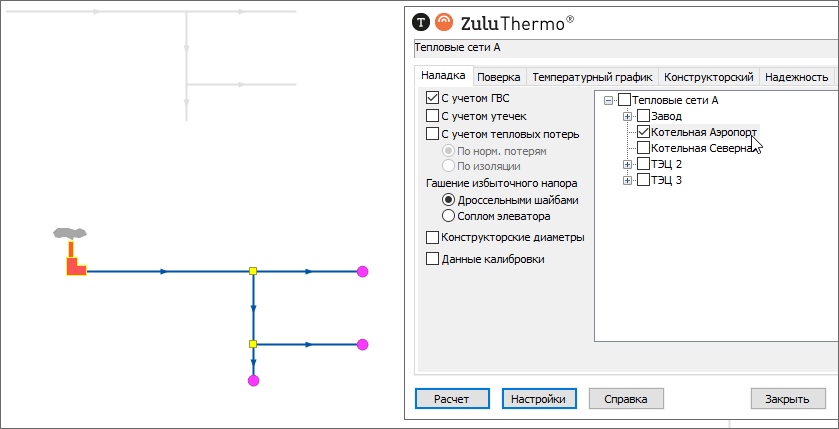Select the lower yellow junction node
The width and height of the screenshot is (839, 429).
[253, 344]
